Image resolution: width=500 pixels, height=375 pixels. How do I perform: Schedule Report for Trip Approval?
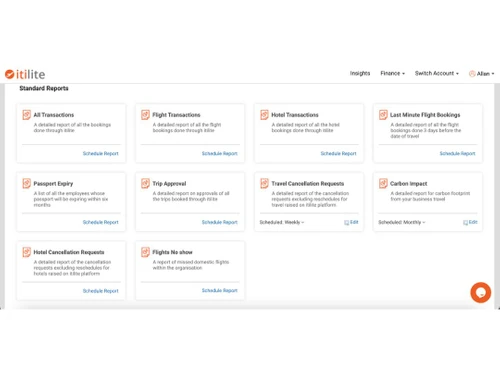(220, 222)
